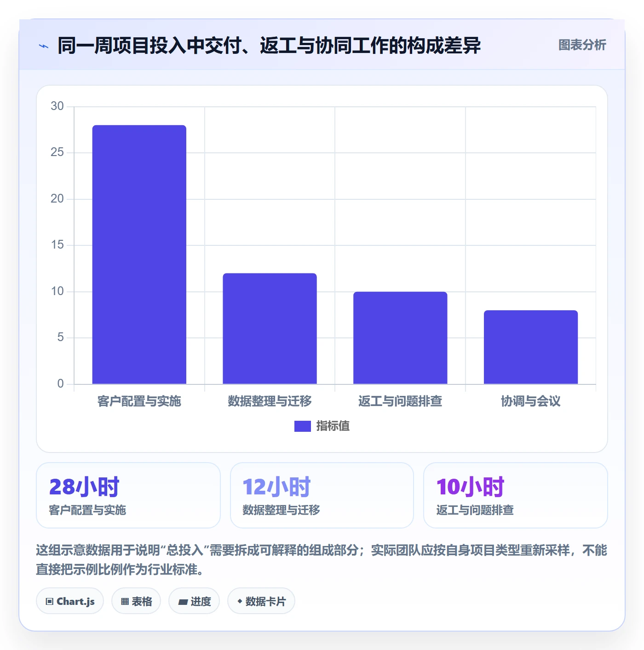
Task: Click the bar for 协调与会议
Action: pyautogui.click(x=531, y=347)
